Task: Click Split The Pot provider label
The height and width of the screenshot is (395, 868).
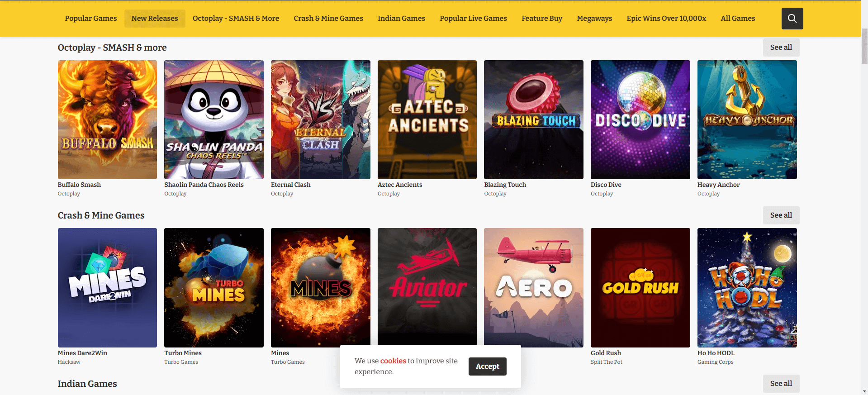Action: (x=607, y=362)
